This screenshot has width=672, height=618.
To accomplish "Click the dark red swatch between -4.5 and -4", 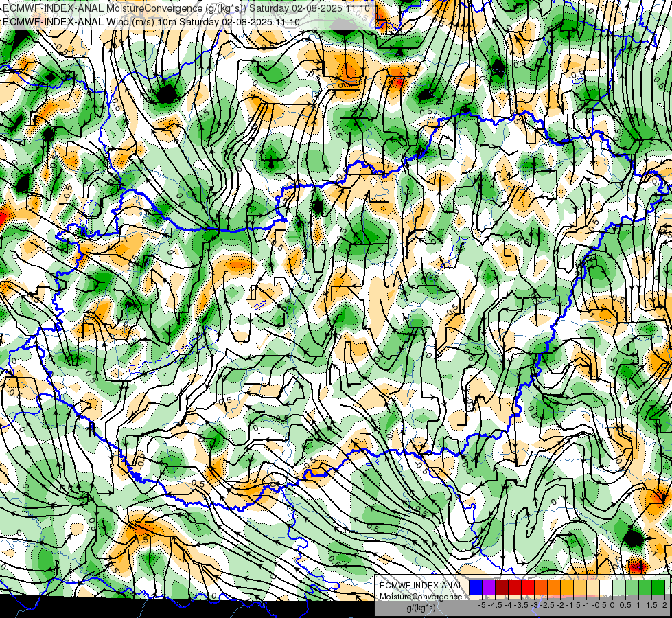I will pyautogui.click(x=502, y=587).
